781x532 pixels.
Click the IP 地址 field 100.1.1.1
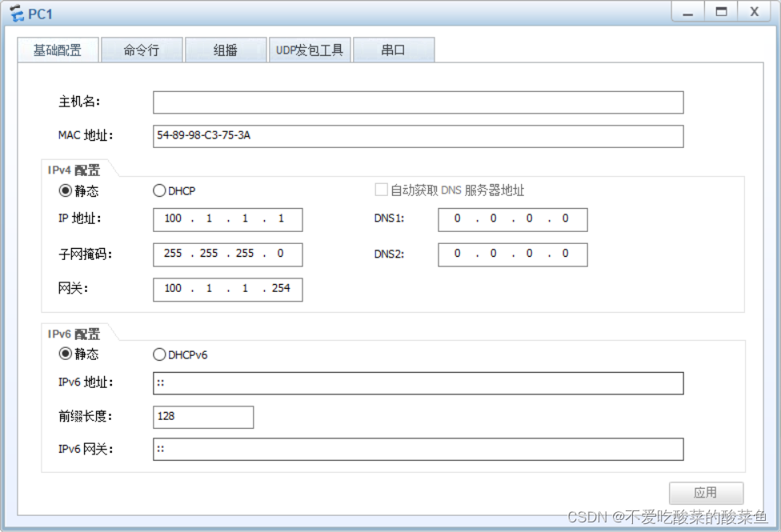[x=227, y=220]
